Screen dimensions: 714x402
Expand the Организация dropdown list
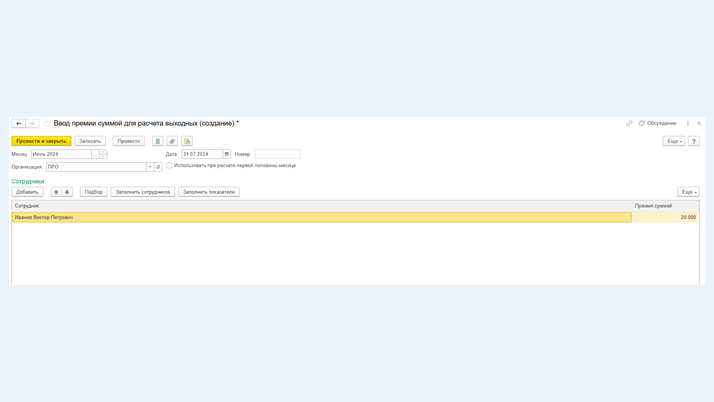(x=150, y=167)
